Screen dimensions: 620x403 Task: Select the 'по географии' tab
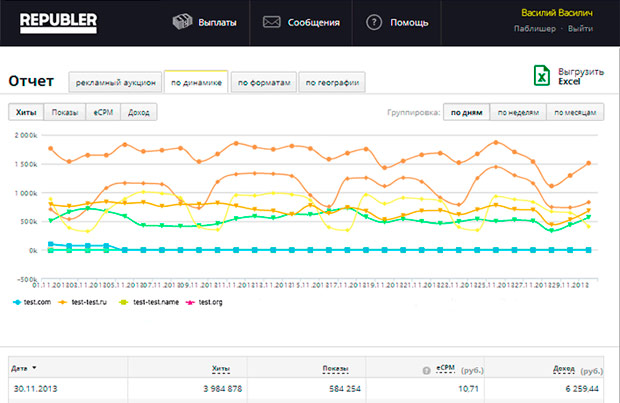click(331, 83)
